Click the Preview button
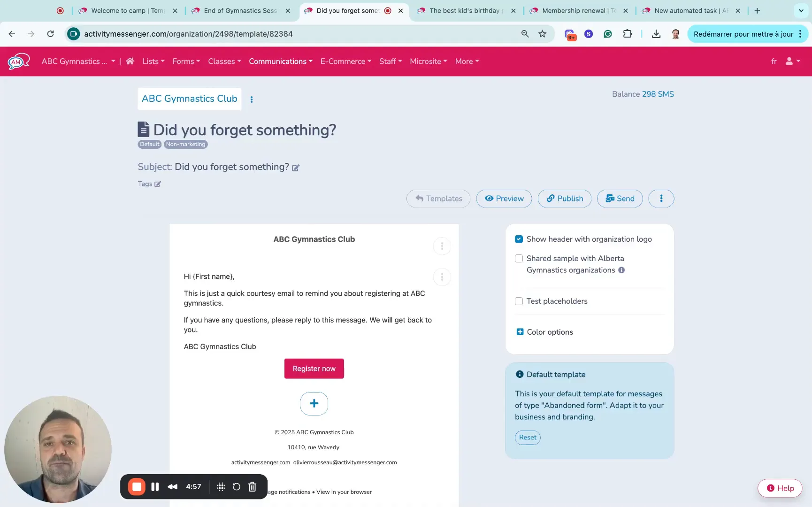 (504, 199)
